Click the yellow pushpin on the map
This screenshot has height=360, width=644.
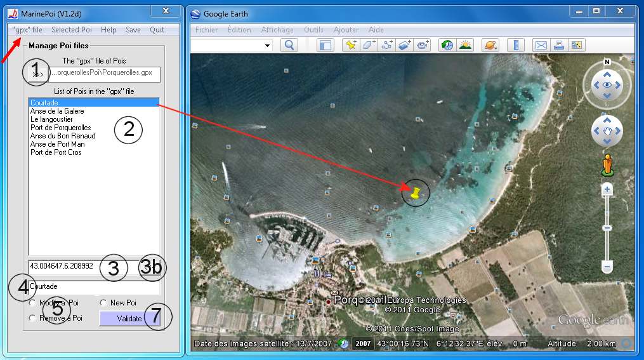(415, 193)
